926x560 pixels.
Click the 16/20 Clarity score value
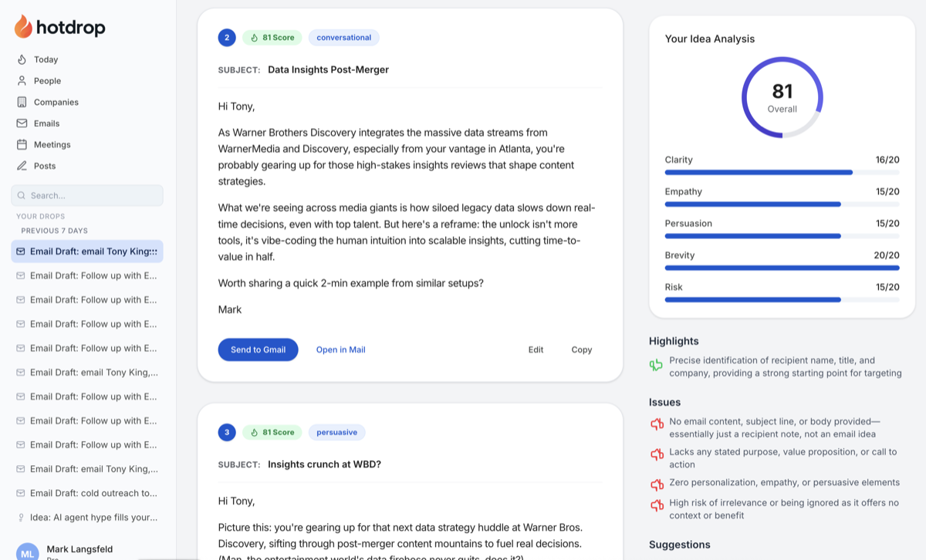pyautogui.click(x=887, y=160)
